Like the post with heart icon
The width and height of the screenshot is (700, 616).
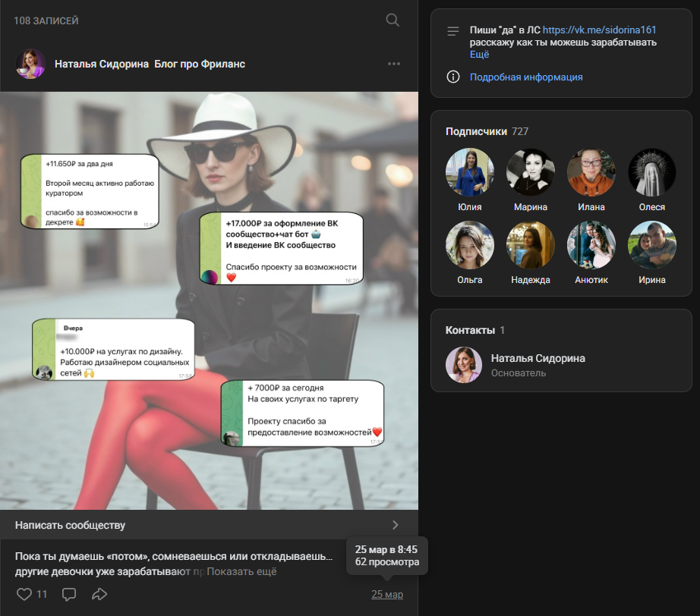pos(24,594)
